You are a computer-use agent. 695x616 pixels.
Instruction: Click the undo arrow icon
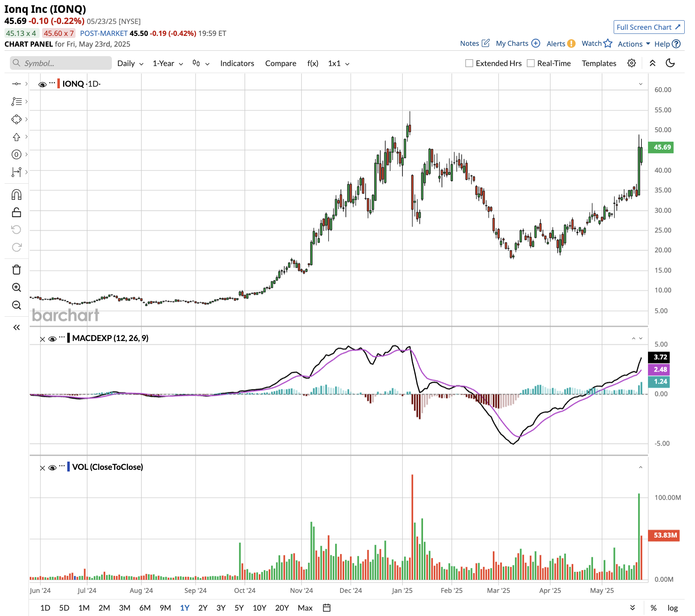16,230
